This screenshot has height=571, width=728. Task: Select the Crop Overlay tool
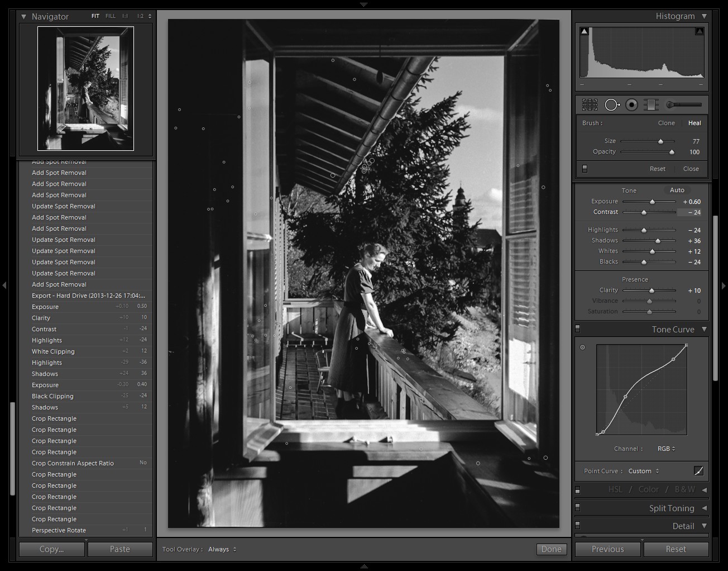tap(590, 104)
